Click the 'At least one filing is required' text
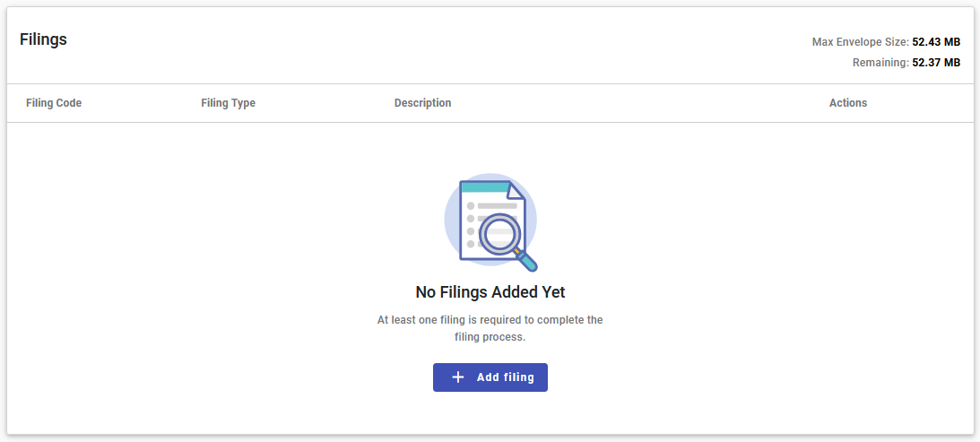Screen dimensions: 980x442 [490, 320]
